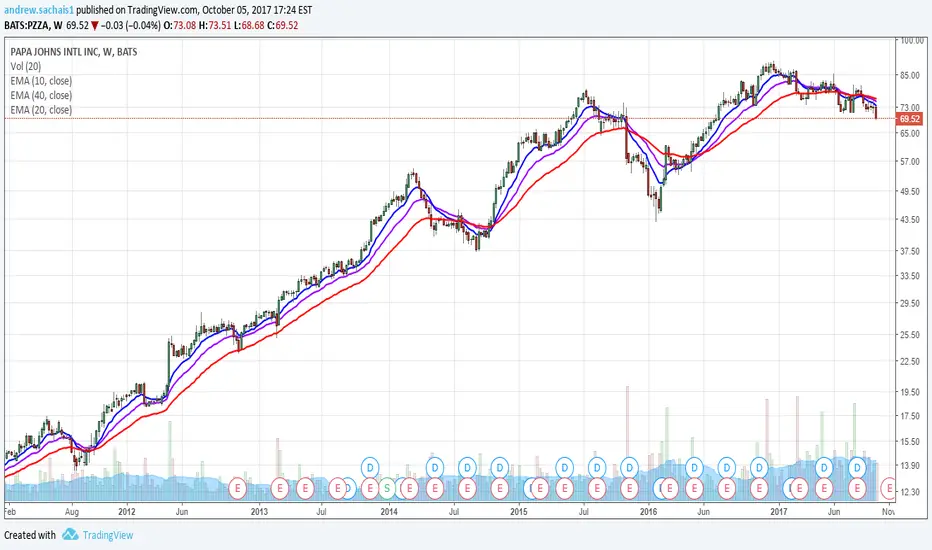This screenshot has height=550, width=932.
Task: Click the 57.00 price axis label
Action: tap(910, 162)
